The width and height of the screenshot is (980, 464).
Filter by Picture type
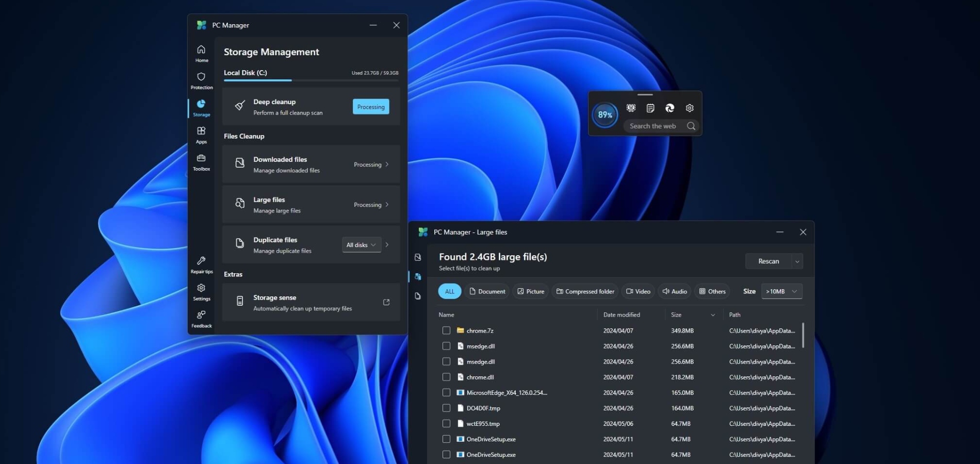coord(531,291)
